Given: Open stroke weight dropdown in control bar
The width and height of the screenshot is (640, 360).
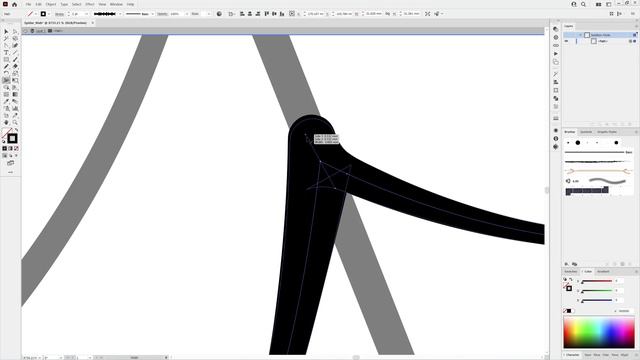Looking at the screenshot, I should pyautogui.click(x=87, y=14).
